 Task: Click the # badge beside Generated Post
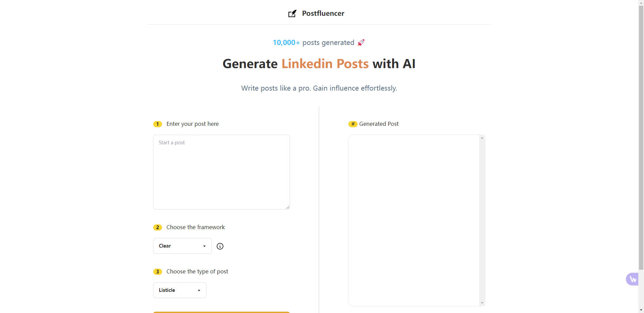click(353, 124)
